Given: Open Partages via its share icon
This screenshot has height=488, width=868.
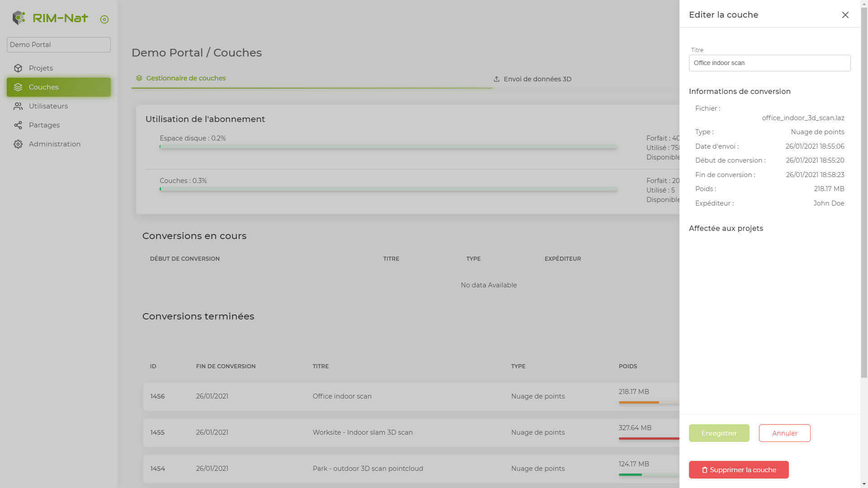Looking at the screenshot, I should point(18,125).
